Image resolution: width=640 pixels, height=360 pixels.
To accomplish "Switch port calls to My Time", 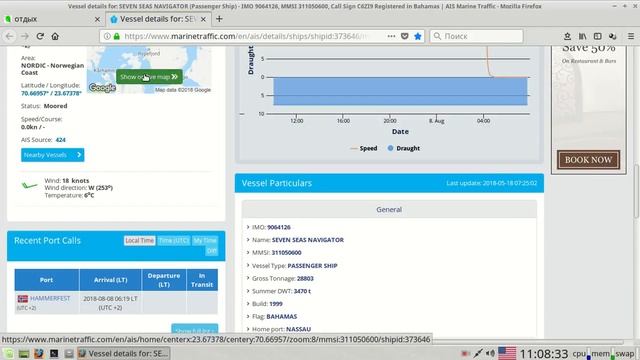I will coord(205,240).
